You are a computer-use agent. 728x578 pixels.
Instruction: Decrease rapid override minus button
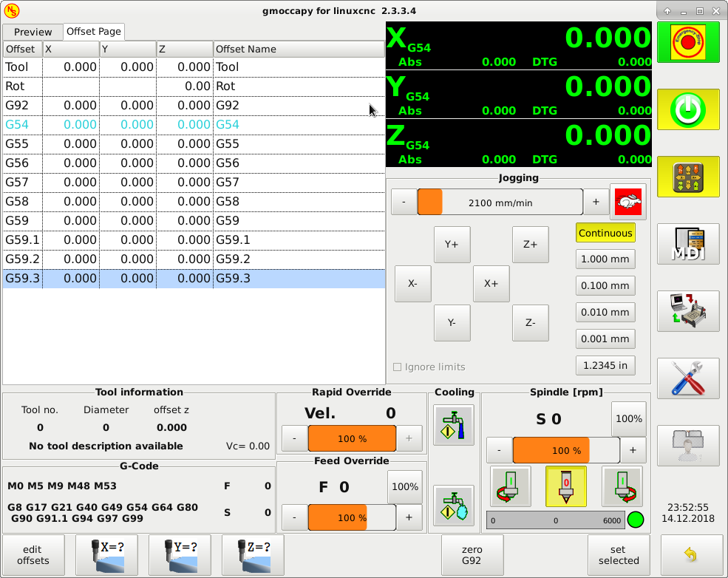point(294,439)
